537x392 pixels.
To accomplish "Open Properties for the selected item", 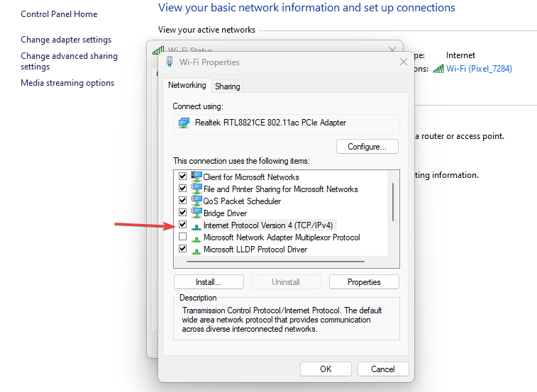I will [x=364, y=281].
